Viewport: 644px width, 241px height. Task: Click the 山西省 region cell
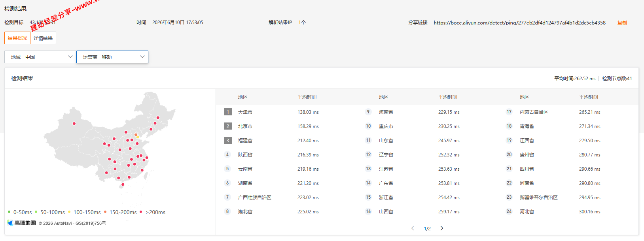click(x=386, y=212)
